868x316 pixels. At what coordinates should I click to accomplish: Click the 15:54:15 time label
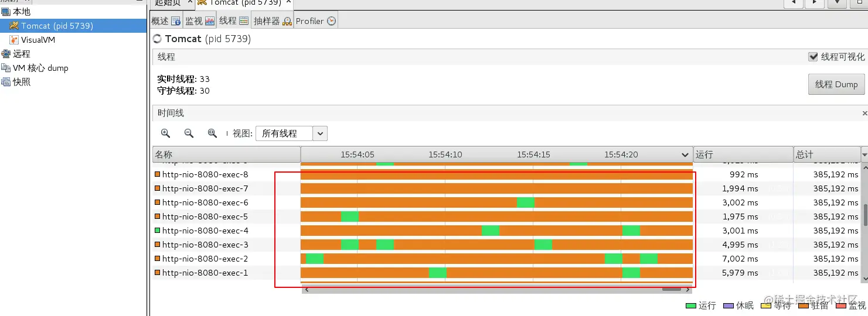pyautogui.click(x=533, y=154)
